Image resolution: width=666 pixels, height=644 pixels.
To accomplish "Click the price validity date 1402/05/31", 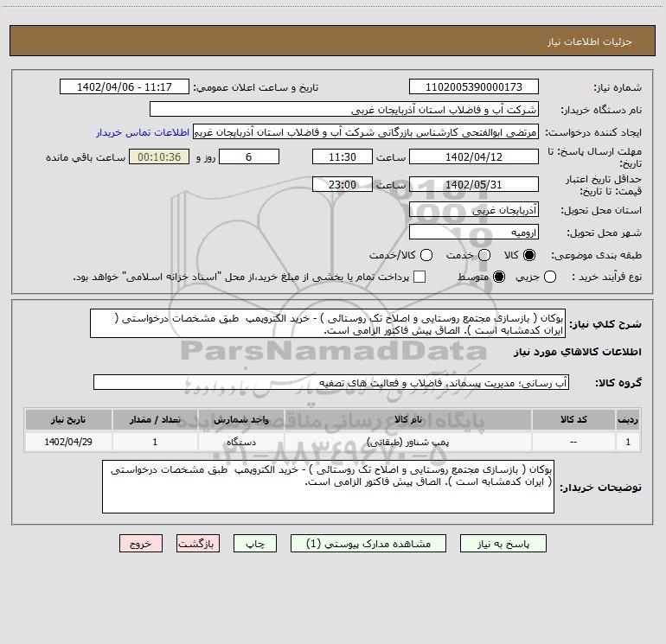I will [x=474, y=185].
